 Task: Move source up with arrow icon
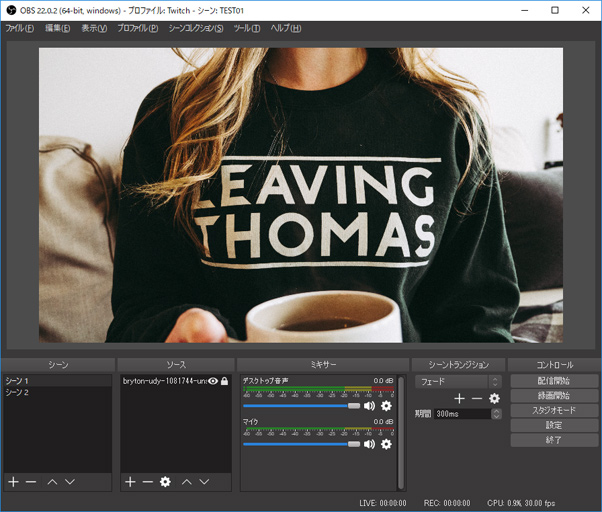(187, 482)
